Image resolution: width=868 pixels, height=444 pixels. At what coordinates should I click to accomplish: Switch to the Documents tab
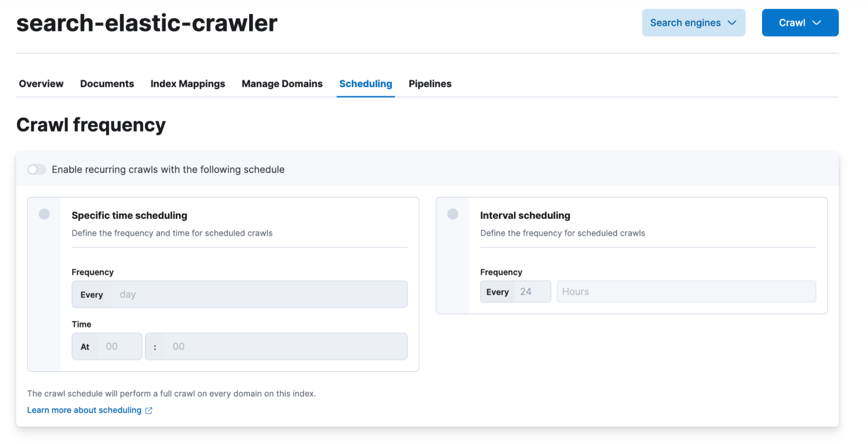tap(107, 83)
